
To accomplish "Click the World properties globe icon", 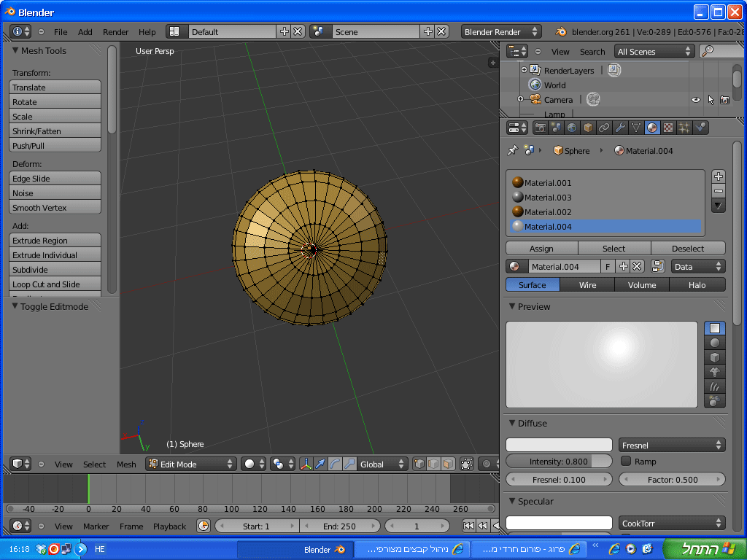I will [x=572, y=128].
